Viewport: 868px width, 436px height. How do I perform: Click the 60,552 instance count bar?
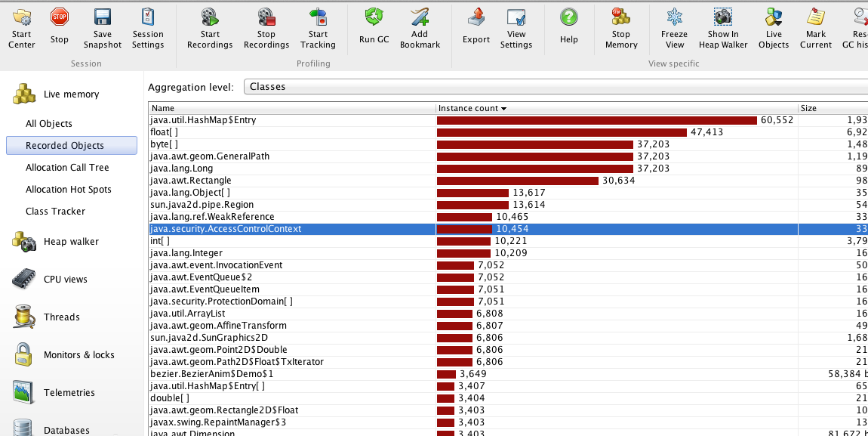point(597,120)
